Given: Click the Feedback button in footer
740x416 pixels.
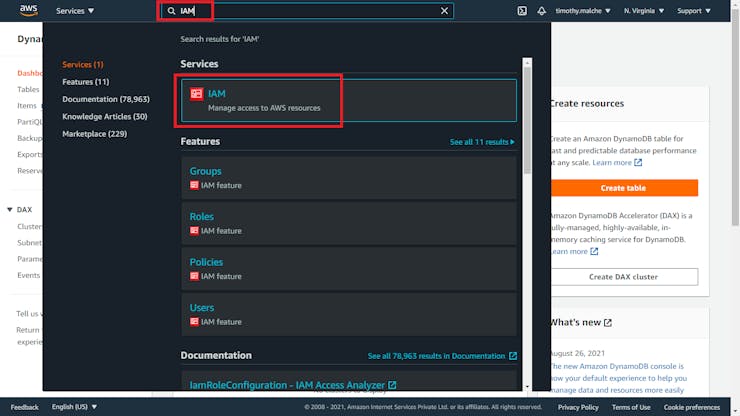Looking at the screenshot, I should click(x=25, y=407).
